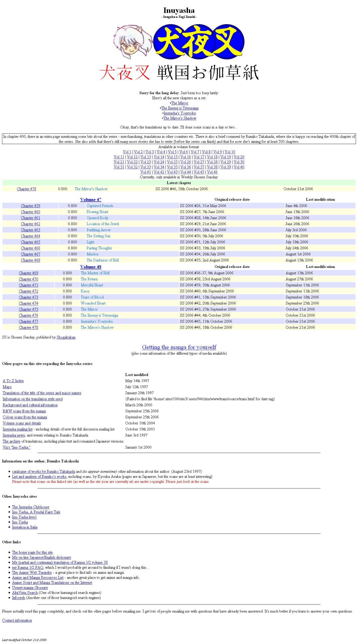Open Chapter 478 in Latest chapter row
Screen dimensions: 358x644
point(26,189)
